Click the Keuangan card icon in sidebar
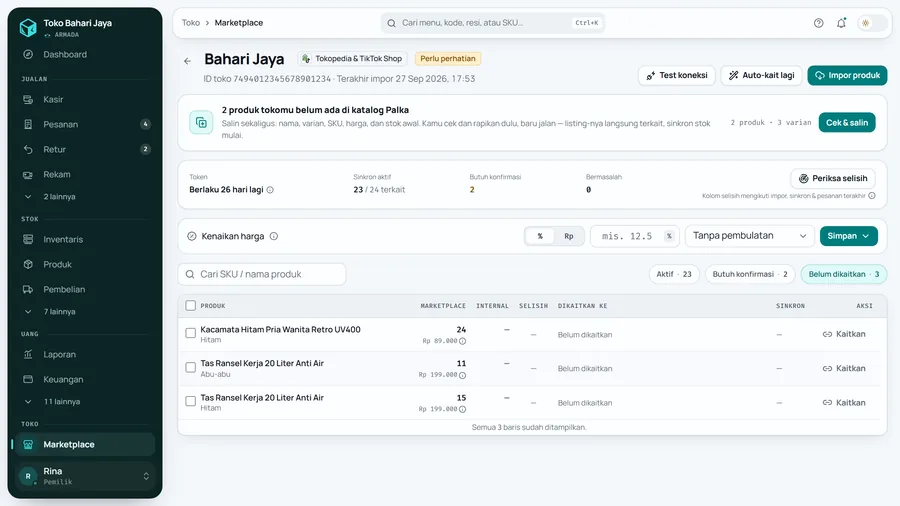Screen dimensions: 900x506 28,379
